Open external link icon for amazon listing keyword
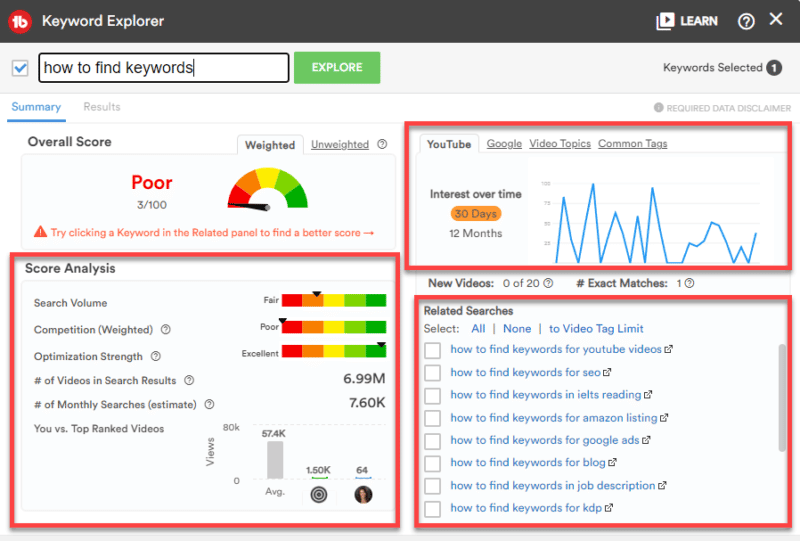 tap(664, 417)
